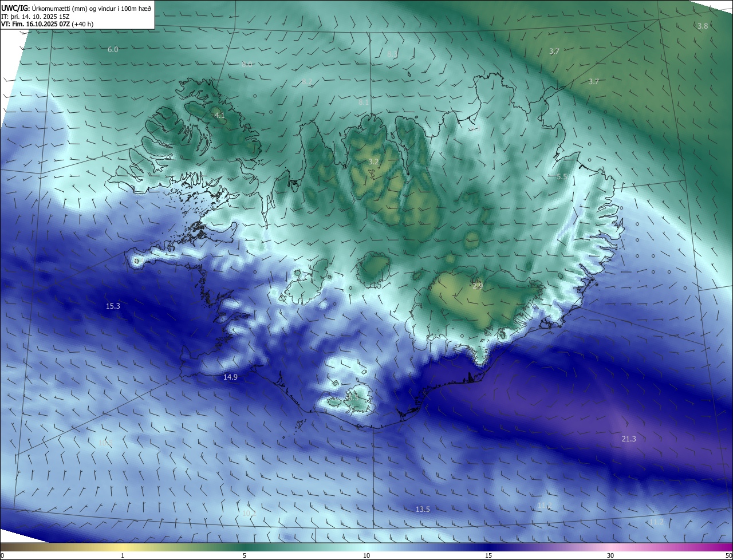Click the UWC/IG precipitation title line
Image resolution: width=733 pixels, height=560 pixels.
pos(76,9)
